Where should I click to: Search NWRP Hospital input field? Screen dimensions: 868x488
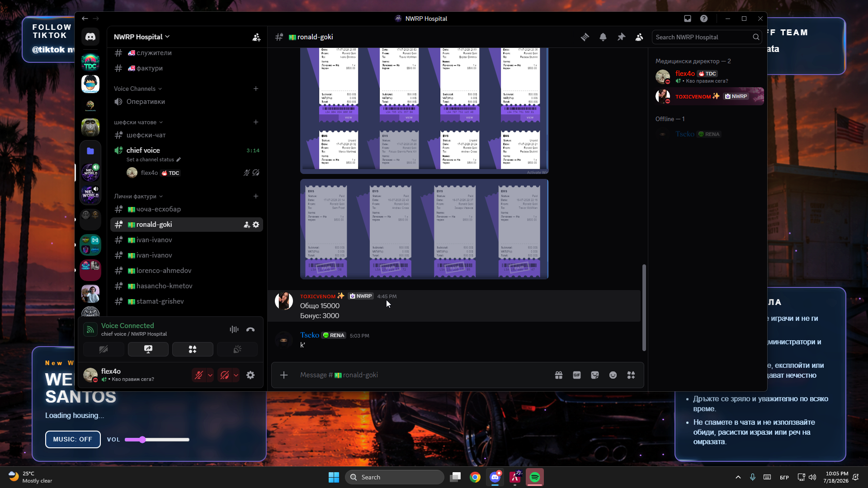(x=707, y=37)
